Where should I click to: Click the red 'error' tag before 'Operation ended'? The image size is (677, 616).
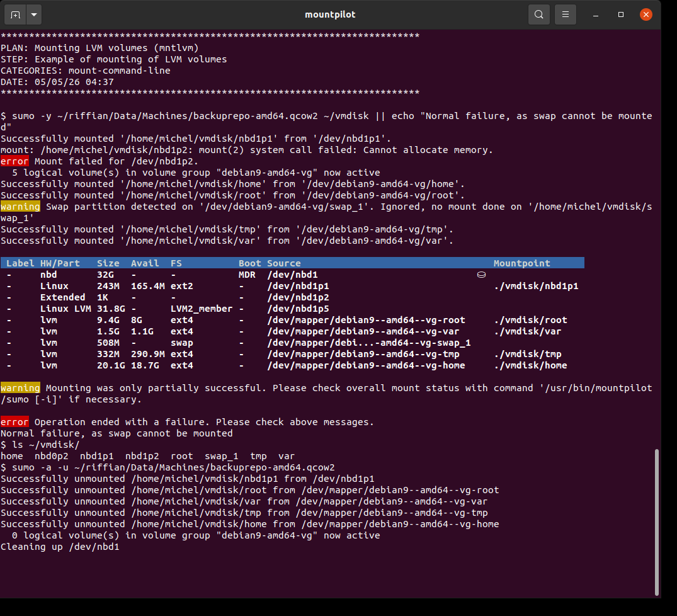pos(14,422)
